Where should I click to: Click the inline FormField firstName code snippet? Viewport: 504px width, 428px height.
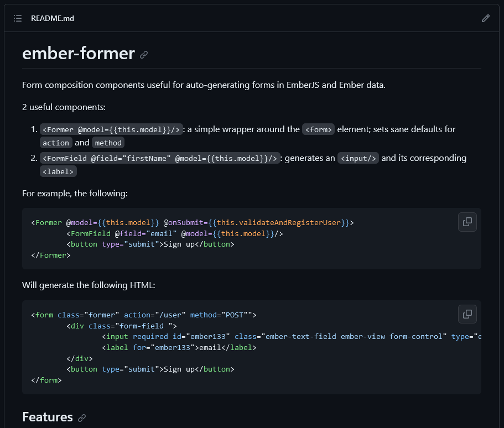pos(160,158)
